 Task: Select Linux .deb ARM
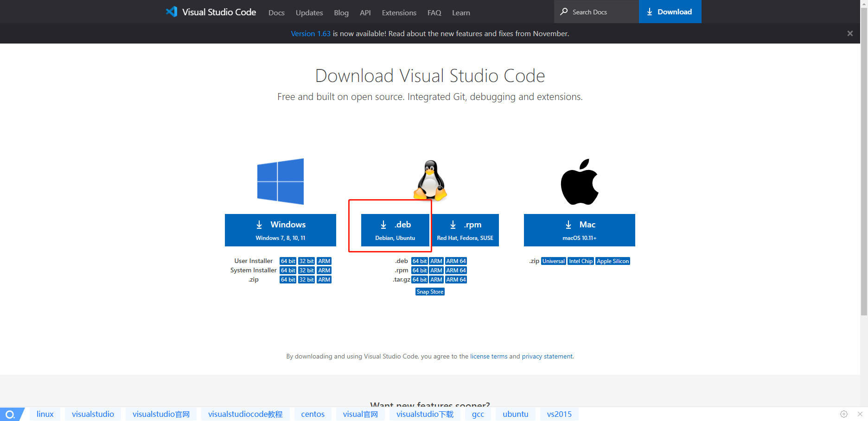coord(436,261)
